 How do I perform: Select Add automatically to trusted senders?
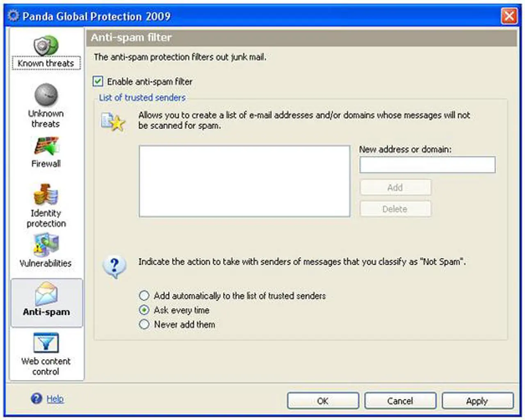point(144,296)
